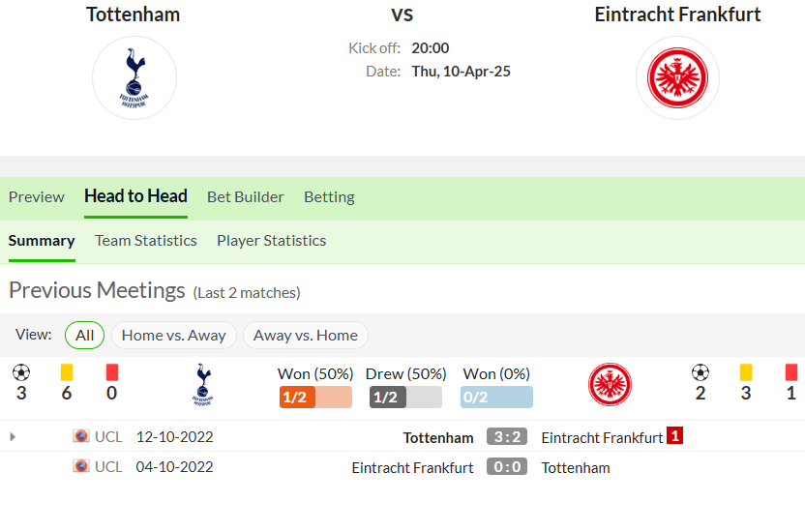Select the All view filter

pos(85,335)
